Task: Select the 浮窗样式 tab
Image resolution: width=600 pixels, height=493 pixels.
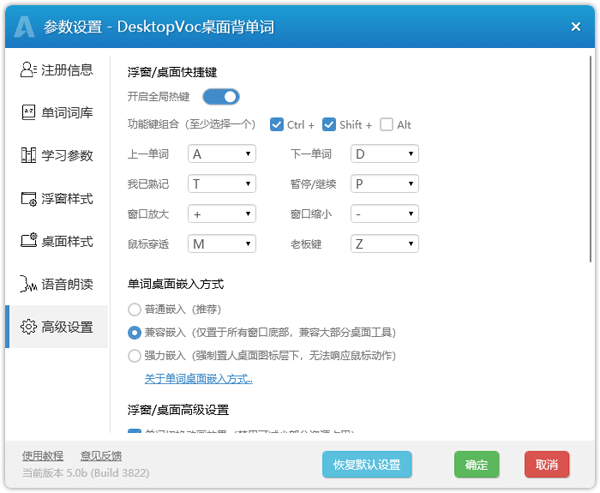Action: pyautogui.click(x=57, y=199)
